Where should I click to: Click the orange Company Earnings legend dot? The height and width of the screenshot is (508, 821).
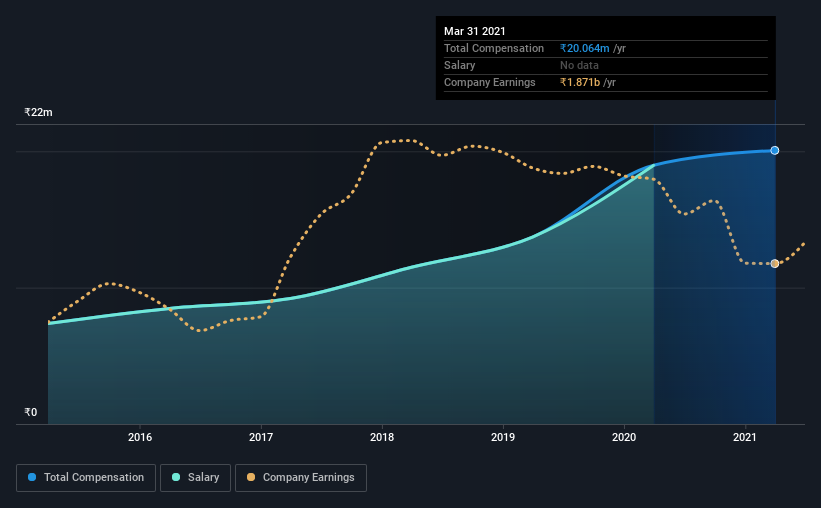click(x=251, y=477)
